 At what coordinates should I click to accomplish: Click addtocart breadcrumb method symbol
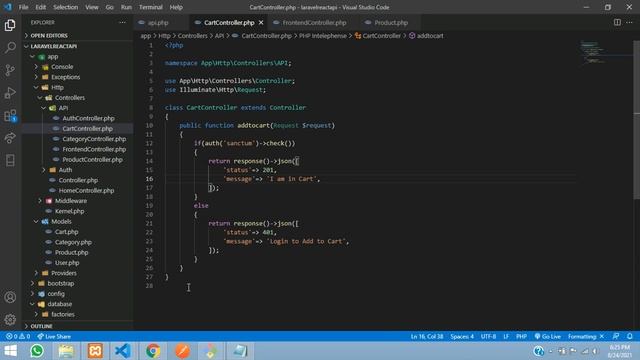(x=426, y=36)
